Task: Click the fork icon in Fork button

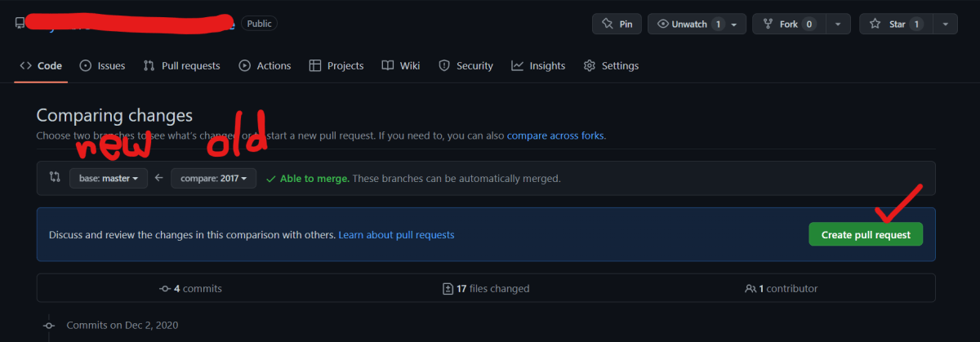Action: point(768,24)
